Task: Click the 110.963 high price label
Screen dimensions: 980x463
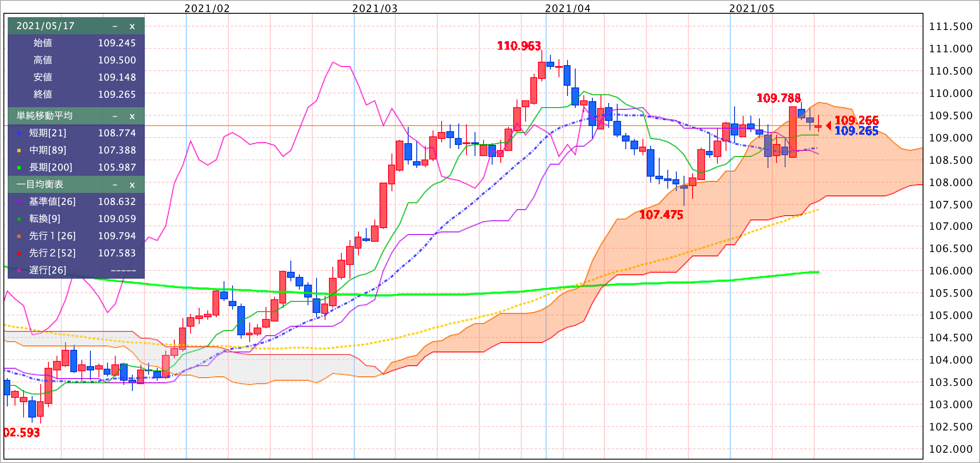Action: point(519,46)
